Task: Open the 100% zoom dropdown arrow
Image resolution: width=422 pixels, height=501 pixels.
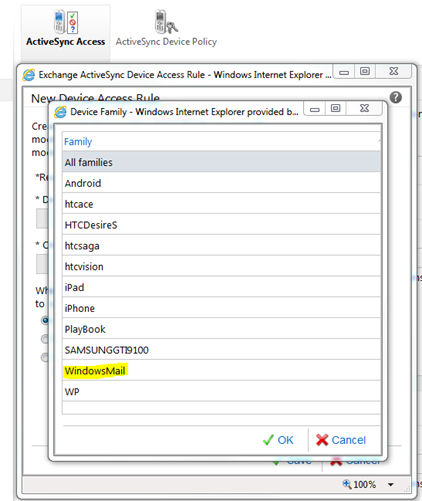Action: [x=391, y=484]
